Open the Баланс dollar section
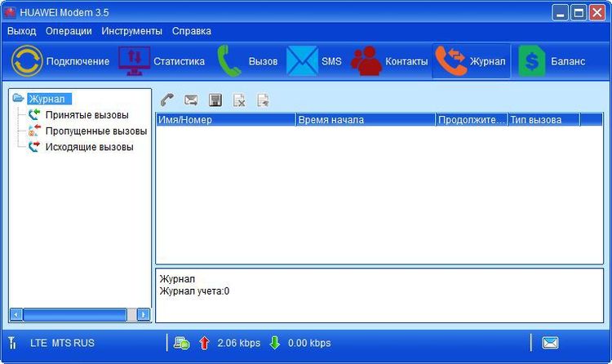Image resolution: width=612 pixels, height=364 pixels. click(x=552, y=61)
